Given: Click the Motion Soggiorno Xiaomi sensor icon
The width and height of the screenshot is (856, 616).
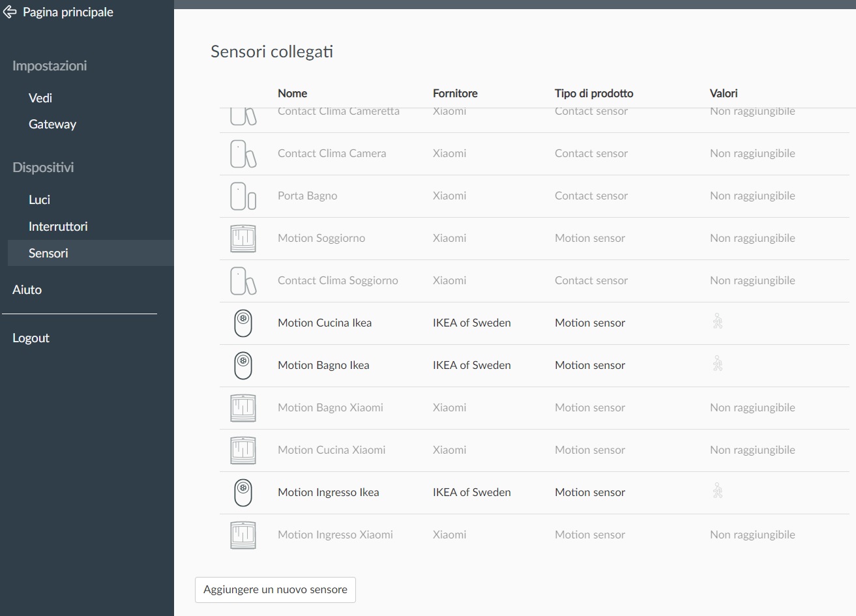Looking at the screenshot, I should [243, 238].
